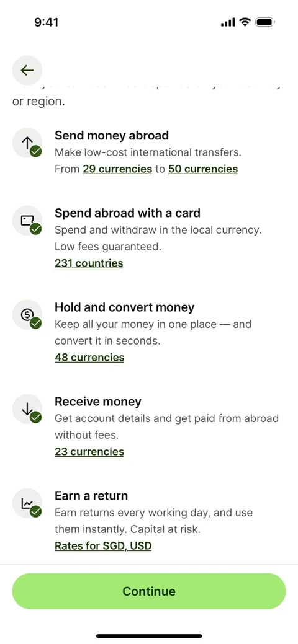Tap the cellular signal bars icon
This screenshot has height=644, width=298.
[228, 22]
